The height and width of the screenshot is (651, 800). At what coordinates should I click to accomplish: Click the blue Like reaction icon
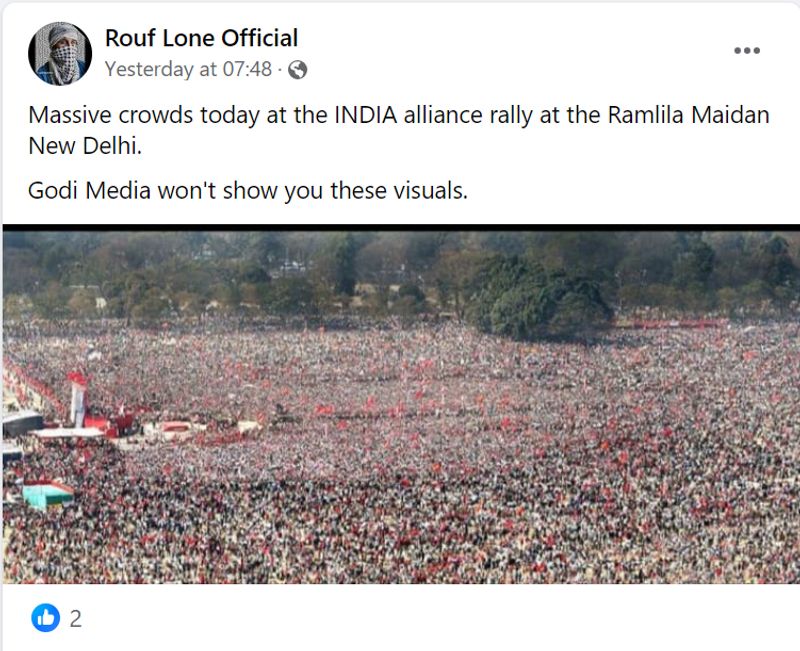click(x=45, y=618)
